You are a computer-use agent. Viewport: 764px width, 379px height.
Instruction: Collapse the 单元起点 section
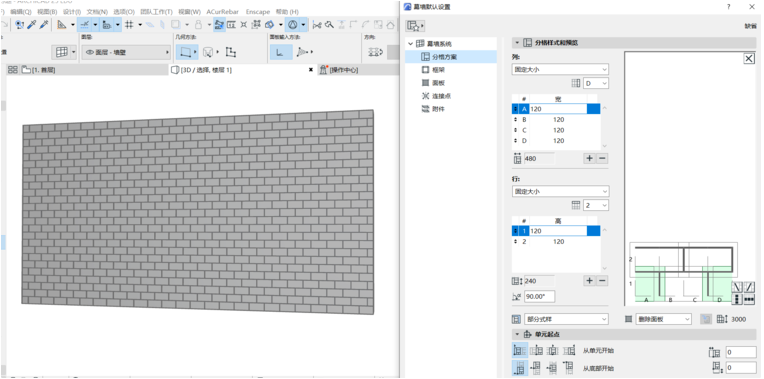(x=517, y=334)
